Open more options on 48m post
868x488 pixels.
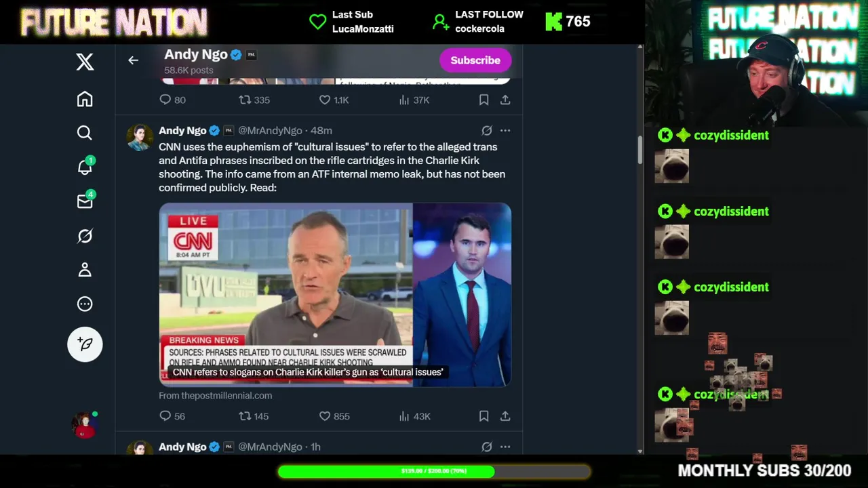tap(505, 130)
